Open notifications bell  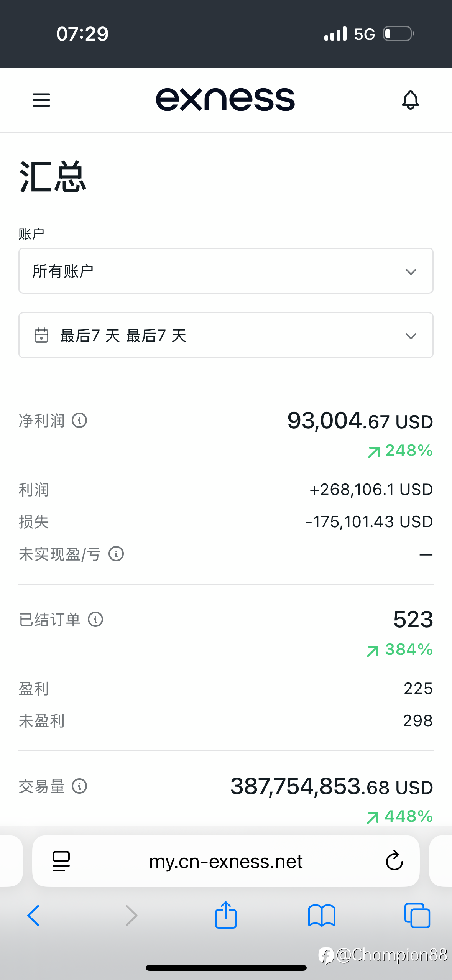tap(410, 100)
